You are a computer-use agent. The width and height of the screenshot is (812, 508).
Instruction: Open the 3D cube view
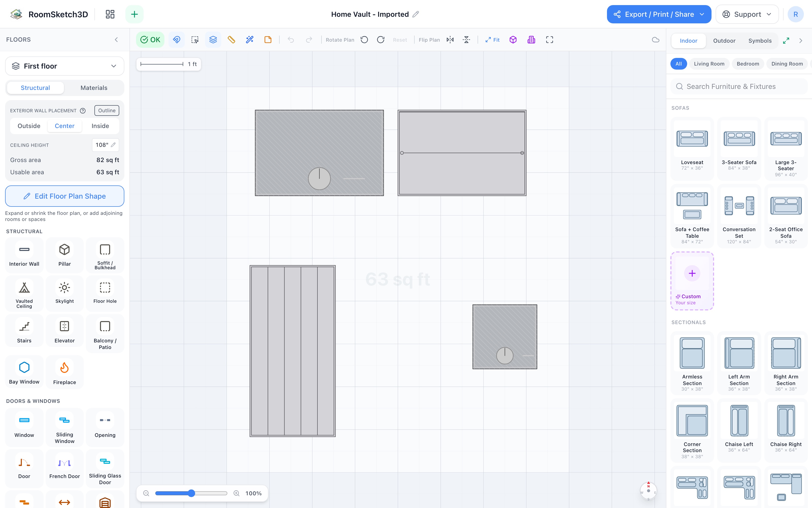tap(513, 40)
